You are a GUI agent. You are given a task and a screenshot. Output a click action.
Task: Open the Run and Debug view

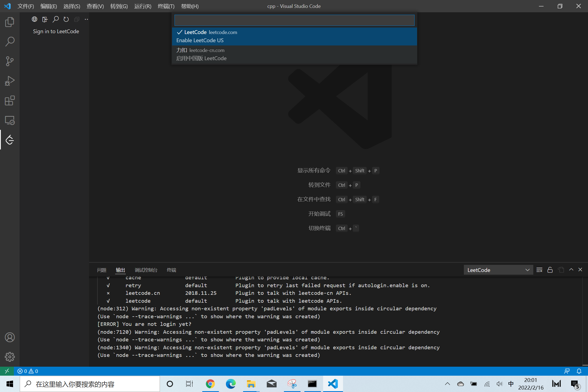tap(10, 81)
